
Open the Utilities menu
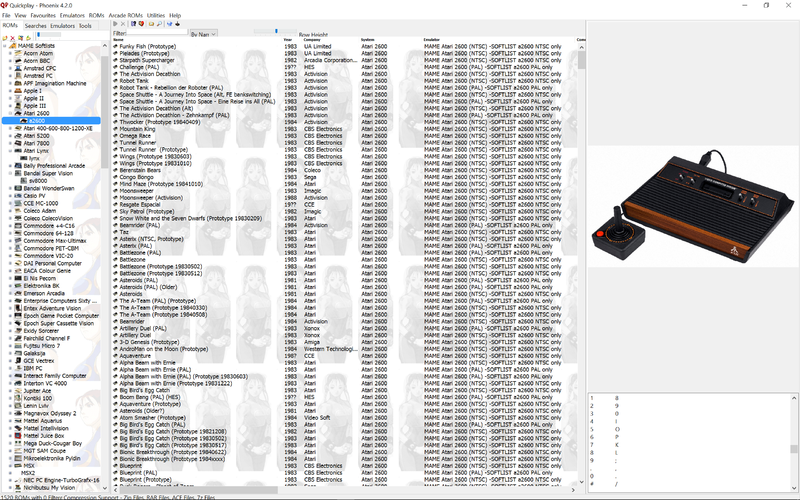coord(156,15)
